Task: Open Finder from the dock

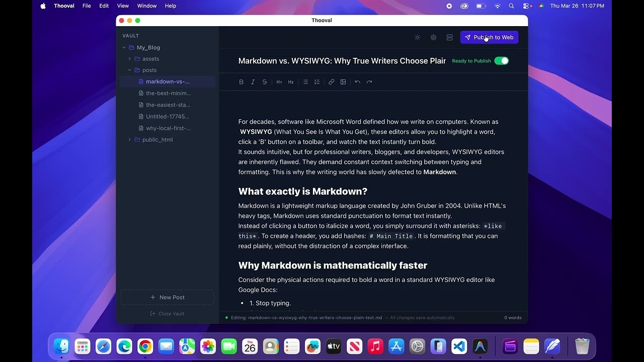Action: coord(61,346)
